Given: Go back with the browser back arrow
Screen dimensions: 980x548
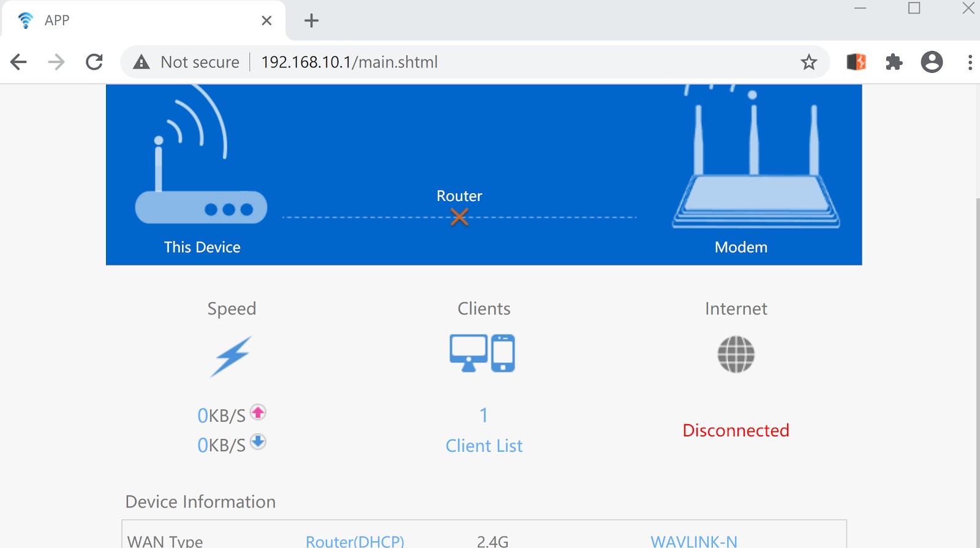Looking at the screenshot, I should [x=19, y=62].
